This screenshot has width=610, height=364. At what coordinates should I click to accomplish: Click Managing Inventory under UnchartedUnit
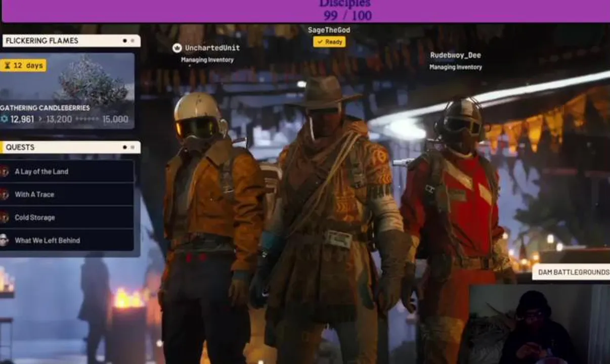point(207,60)
